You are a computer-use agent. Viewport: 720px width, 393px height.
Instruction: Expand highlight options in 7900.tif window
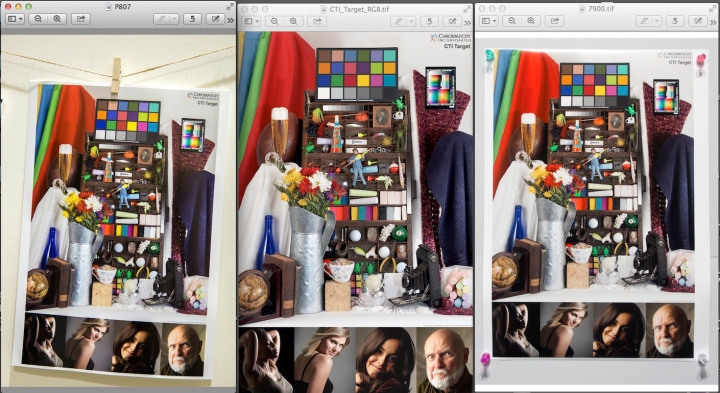[657, 21]
